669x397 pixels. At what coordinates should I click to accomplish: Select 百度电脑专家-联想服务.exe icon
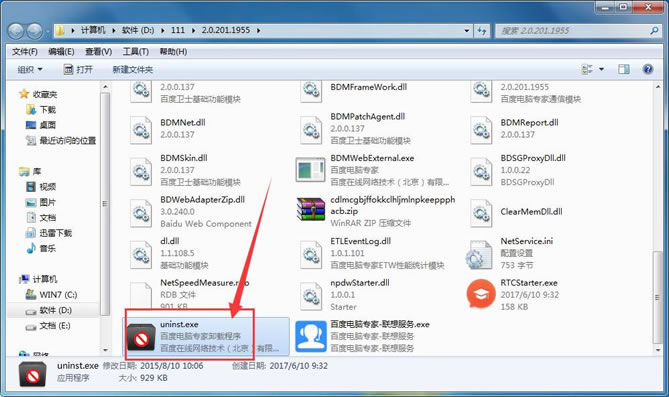click(x=311, y=336)
